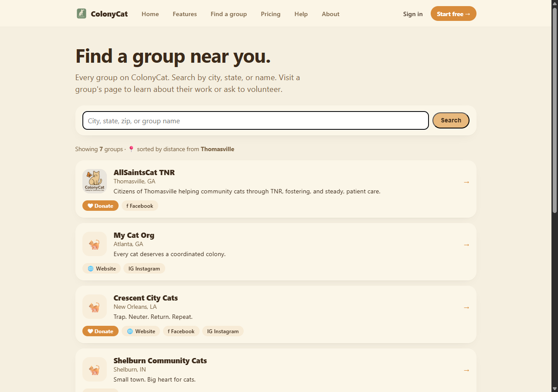Click the Shelburn Community Cats cat avatar
The height and width of the screenshot is (392, 558).
click(95, 369)
